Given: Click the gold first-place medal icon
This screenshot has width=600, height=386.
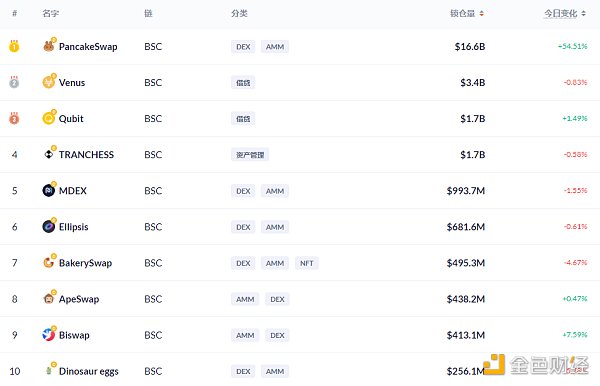Looking at the screenshot, I should (14, 46).
